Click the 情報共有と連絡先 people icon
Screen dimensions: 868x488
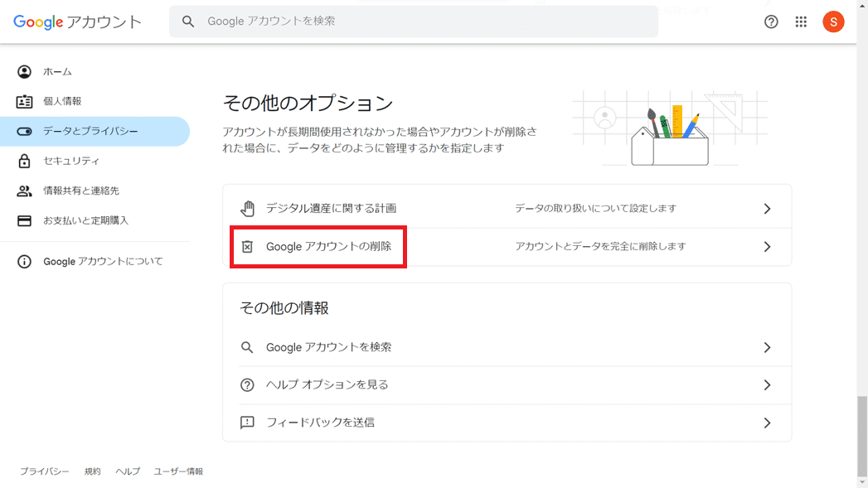pos(24,191)
